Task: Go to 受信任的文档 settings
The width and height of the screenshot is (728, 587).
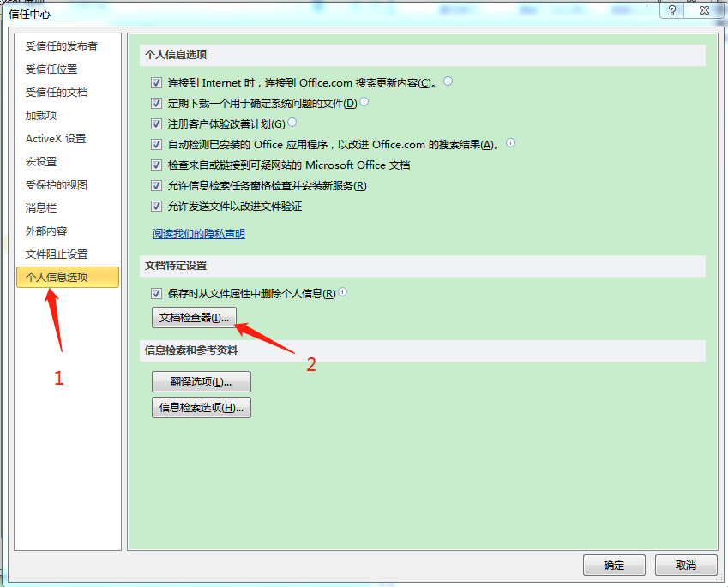Action: coord(57,93)
